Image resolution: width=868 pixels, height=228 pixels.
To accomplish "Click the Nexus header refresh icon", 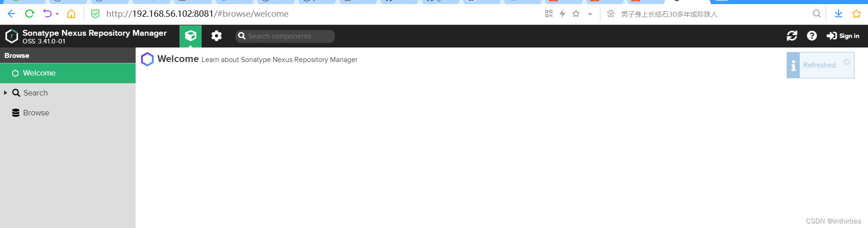I will coord(792,36).
